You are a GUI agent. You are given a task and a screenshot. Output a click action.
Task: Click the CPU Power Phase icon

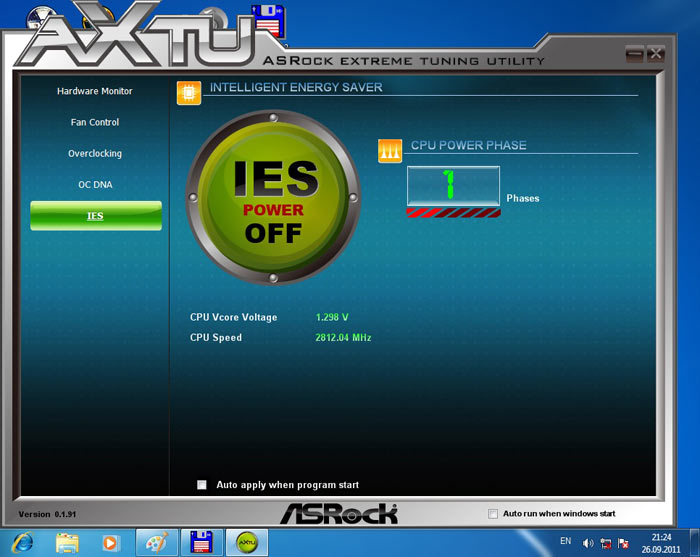click(x=390, y=151)
